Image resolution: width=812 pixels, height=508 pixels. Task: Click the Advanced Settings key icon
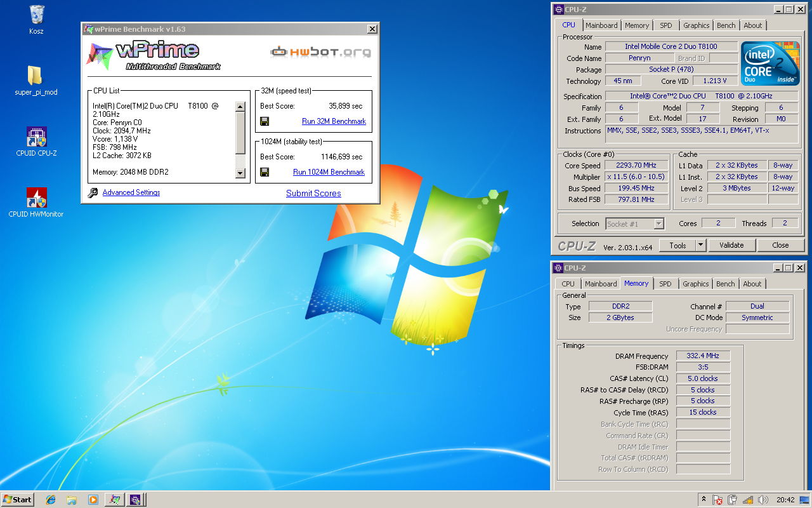pyautogui.click(x=93, y=193)
